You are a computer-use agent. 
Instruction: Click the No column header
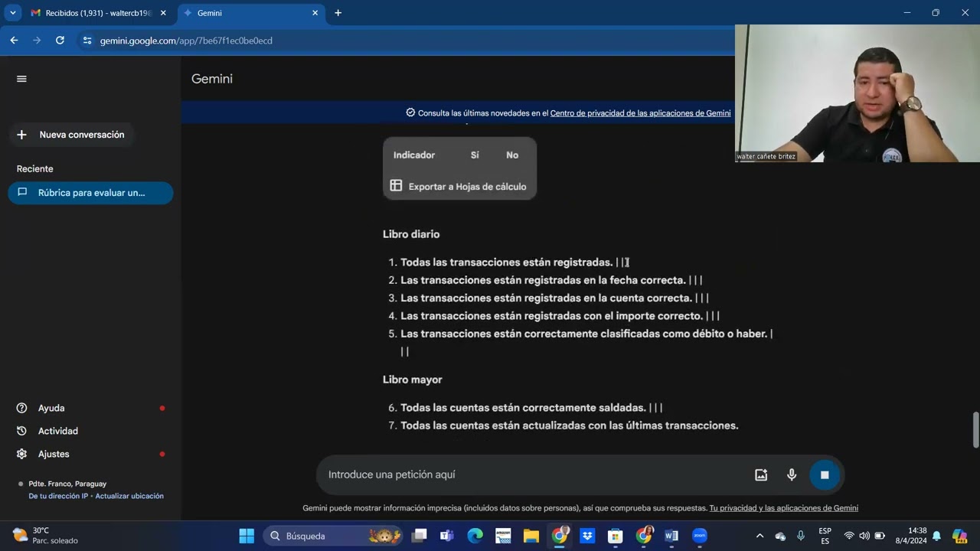[512, 155]
